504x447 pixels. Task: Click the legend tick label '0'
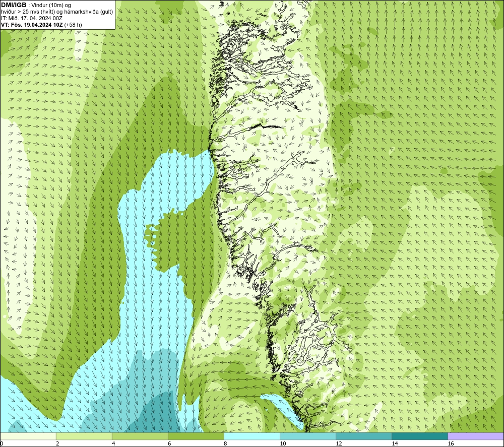(2, 444)
